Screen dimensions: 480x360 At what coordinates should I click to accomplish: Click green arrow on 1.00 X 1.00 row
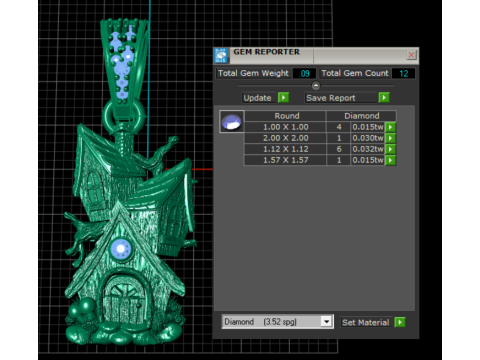pyautogui.click(x=390, y=127)
